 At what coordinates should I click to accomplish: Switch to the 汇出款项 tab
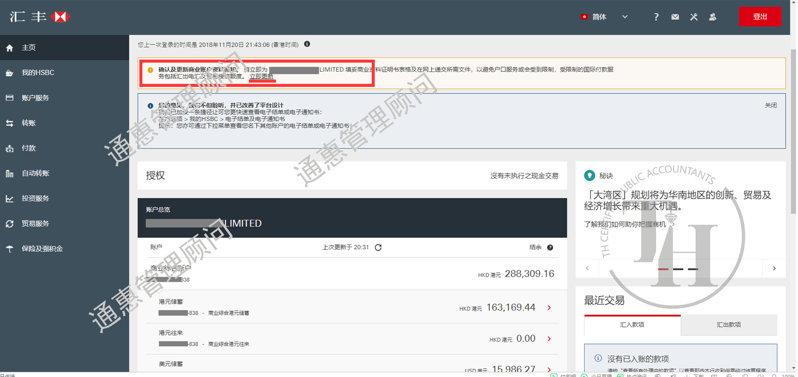click(x=729, y=325)
